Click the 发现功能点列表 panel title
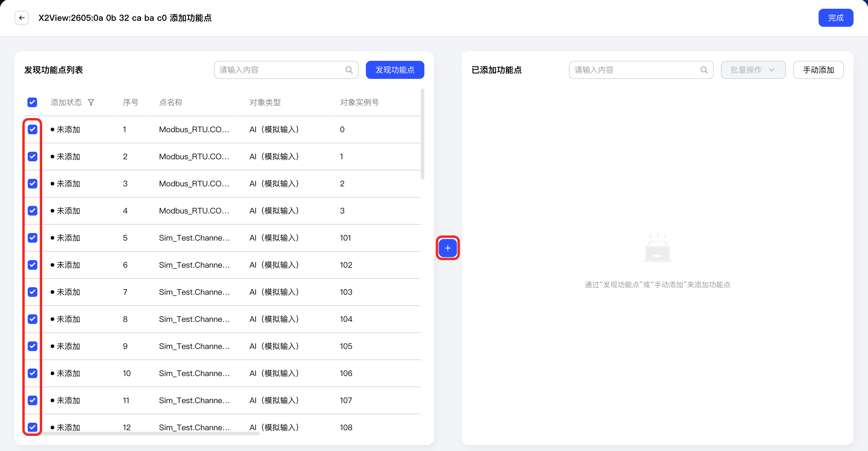This screenshot has height=451, width=868. click(54, 70)
